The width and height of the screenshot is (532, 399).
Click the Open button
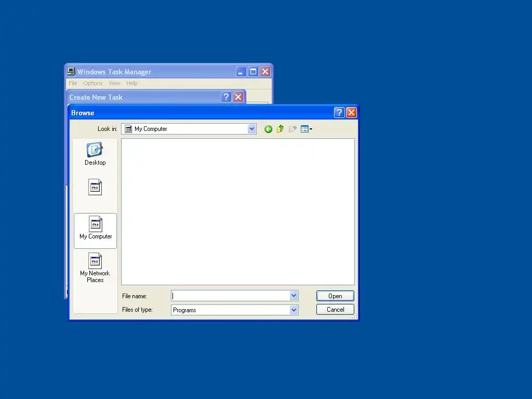click(335, 296)
